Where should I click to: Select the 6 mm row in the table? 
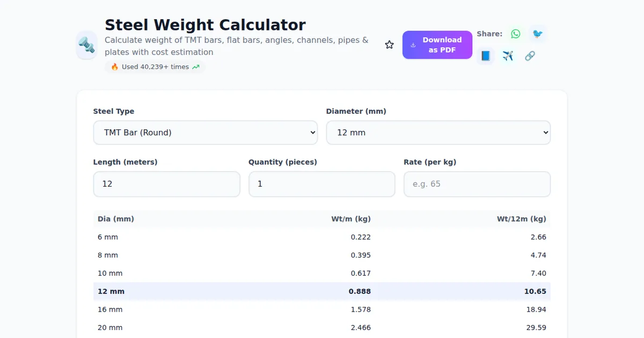click(x=321, y=237)
